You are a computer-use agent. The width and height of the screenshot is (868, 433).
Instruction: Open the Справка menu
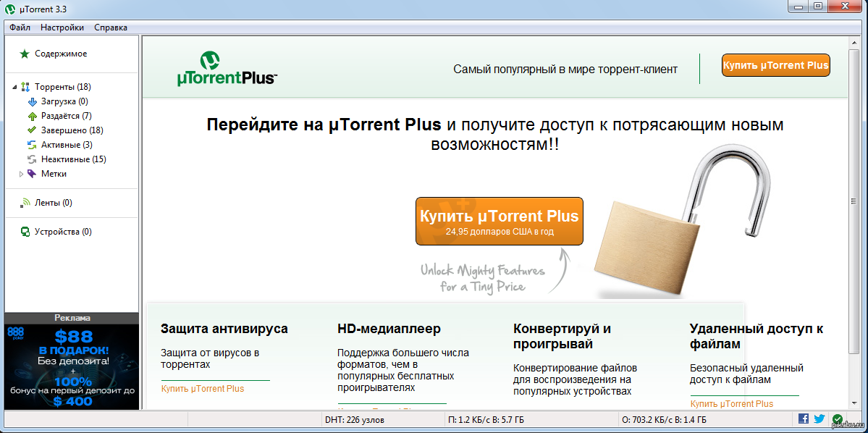[x=111, y=27]
